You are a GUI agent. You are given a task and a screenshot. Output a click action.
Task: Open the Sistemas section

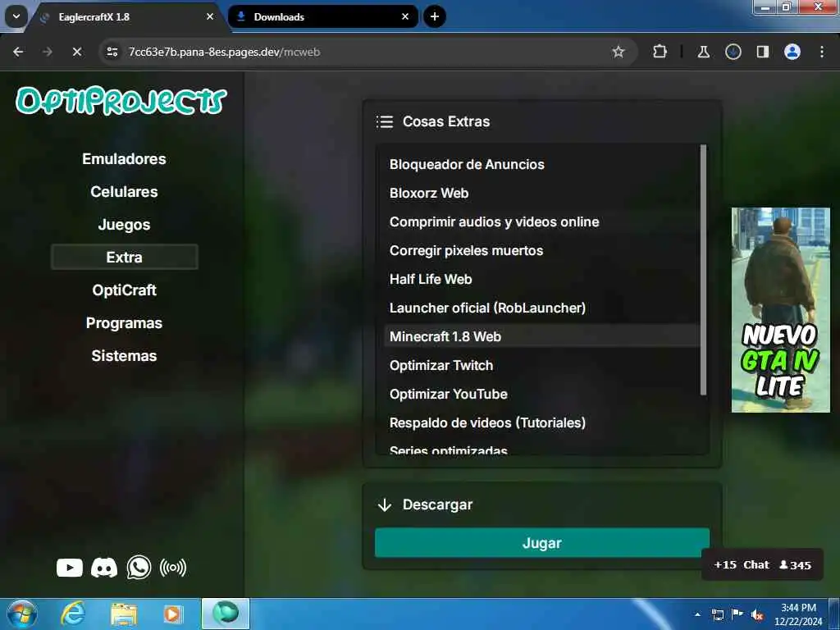click(x=125, y=356)
